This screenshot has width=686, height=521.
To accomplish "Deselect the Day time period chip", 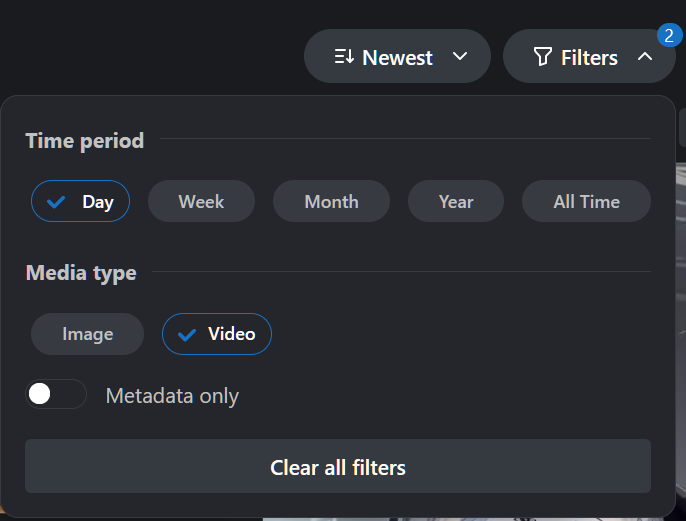I will [x=80, y=201].
